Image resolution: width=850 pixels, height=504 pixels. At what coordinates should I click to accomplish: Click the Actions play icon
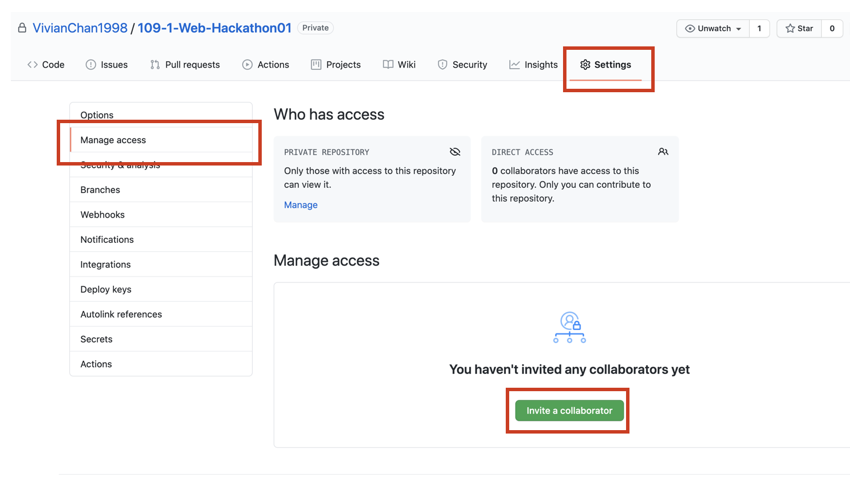(247, 65)
